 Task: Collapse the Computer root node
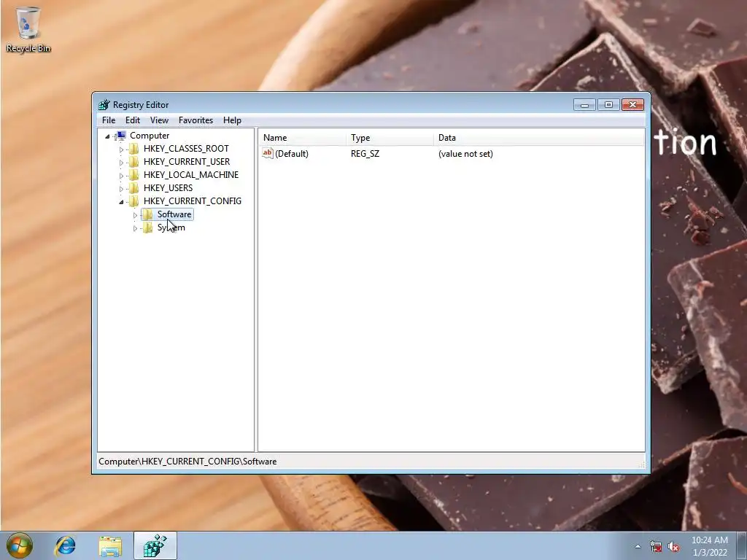point(107,136)
